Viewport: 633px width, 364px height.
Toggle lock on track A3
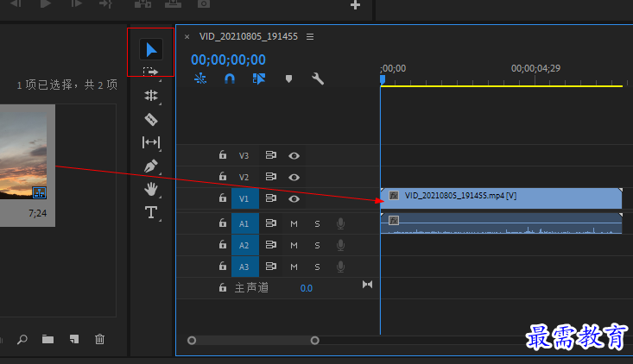pos(223,267)
